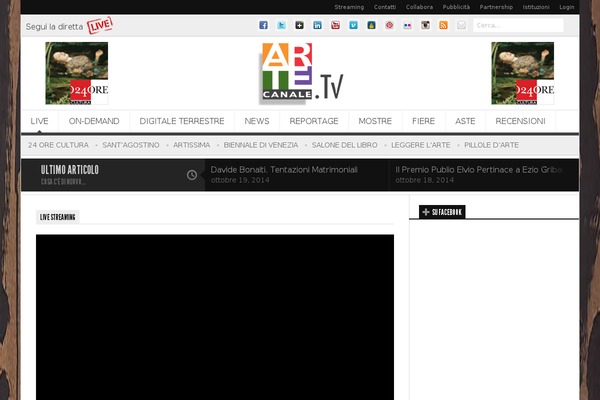This screenshot has width=600, height=400.
Task: Open PILLOLE D'ARTE submenu link
Action: tap(491, 145)
